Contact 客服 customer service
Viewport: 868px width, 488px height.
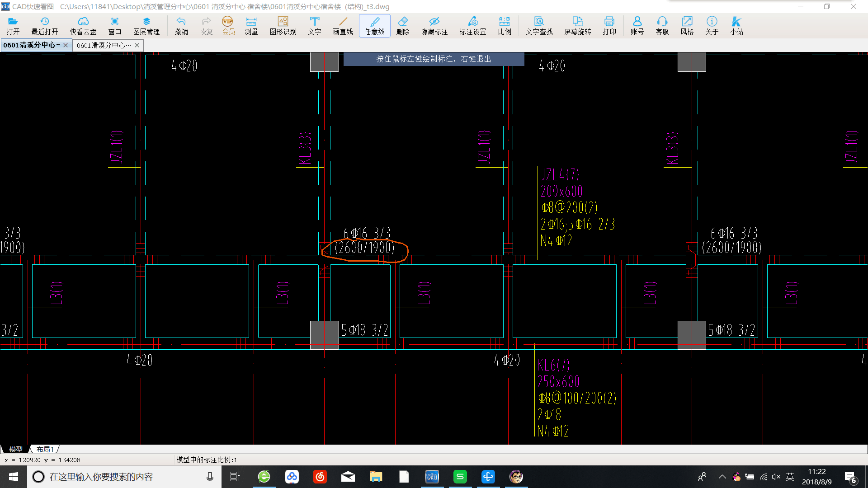[662, 26]
